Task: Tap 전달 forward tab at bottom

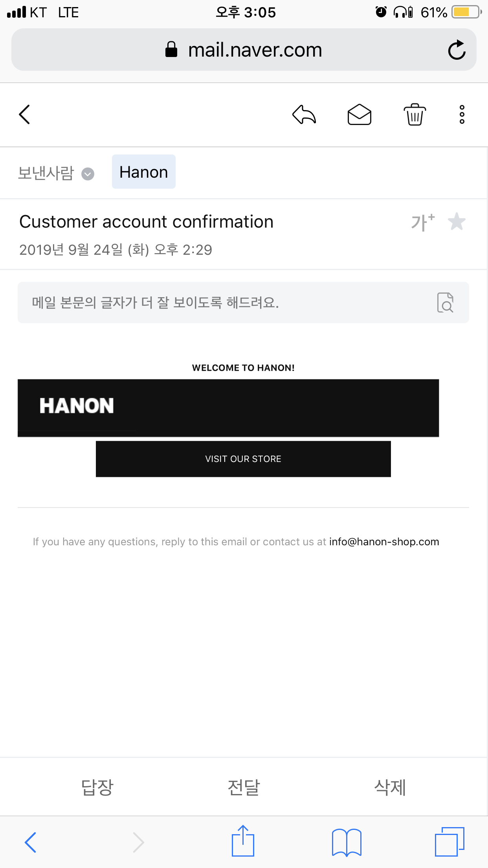Action: click(244, 787)
